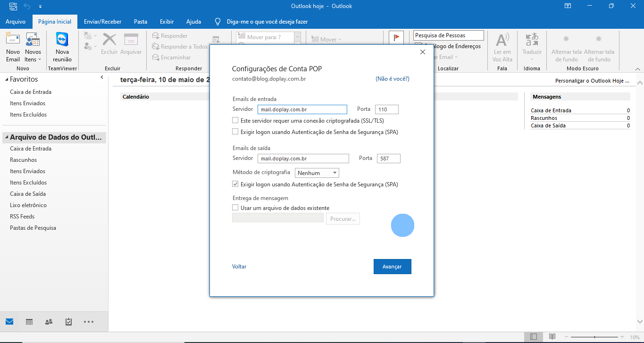
Task: Click the outgoing Porta field showing 587
Action: (389, 159)
